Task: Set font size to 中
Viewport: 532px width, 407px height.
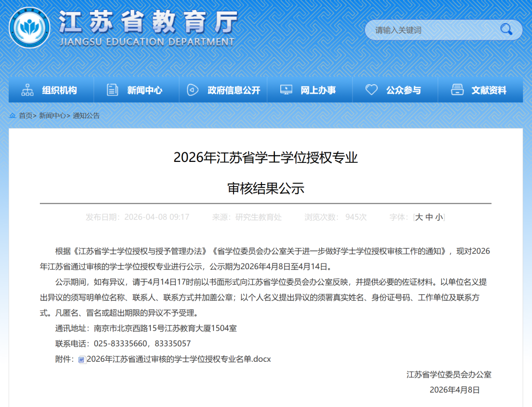Action: click(429, 217)
